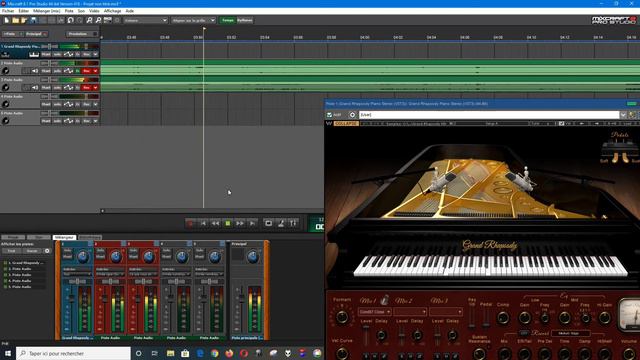The width and height of the screenshot is (640, 360).
Task: Expand dropdown arrow on track 4 header
Action: point(96,104)
